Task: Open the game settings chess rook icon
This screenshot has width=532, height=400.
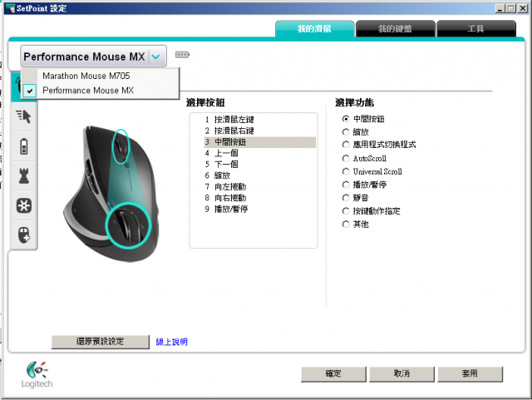Action: coord(24,176)
